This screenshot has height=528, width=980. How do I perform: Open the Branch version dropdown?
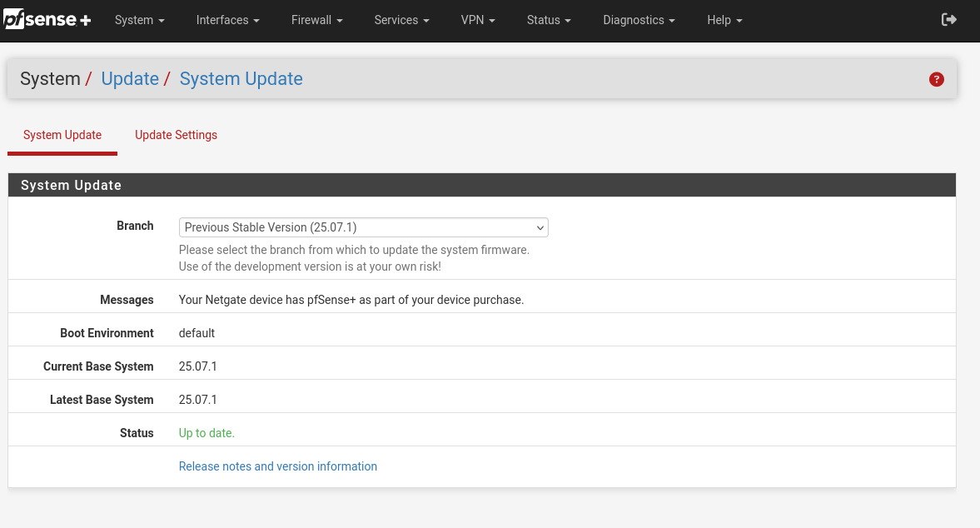tap(363, 227)
